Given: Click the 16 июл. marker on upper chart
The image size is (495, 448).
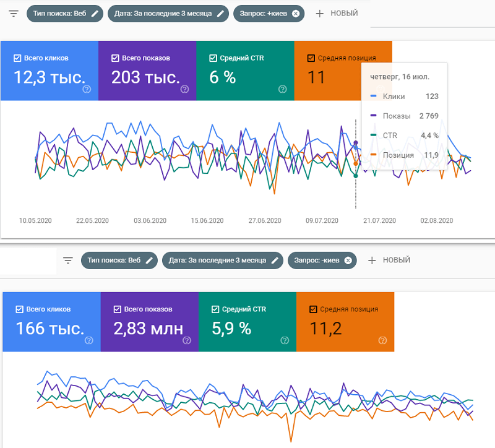Looking at the screenshot, I should point(356,144).
